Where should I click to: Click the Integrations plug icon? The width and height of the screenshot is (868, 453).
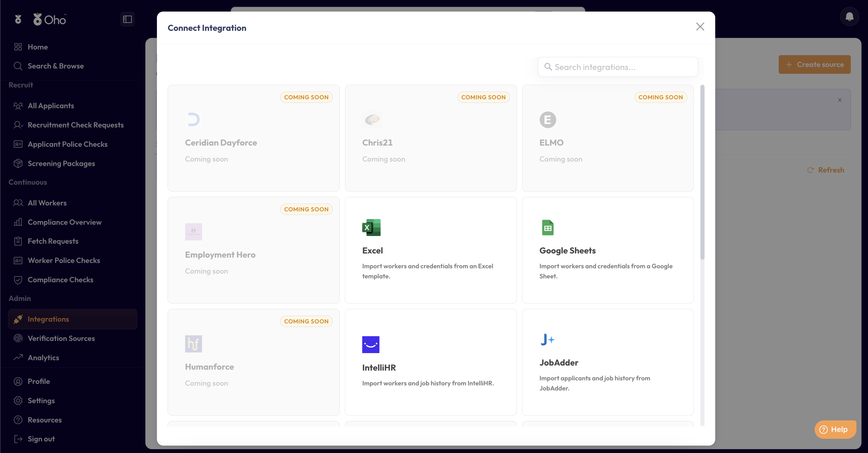click(x=18, y=319)
